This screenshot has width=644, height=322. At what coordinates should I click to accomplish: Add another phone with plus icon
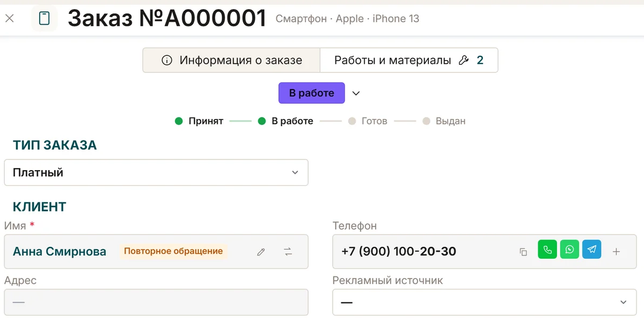pos(617,252)
